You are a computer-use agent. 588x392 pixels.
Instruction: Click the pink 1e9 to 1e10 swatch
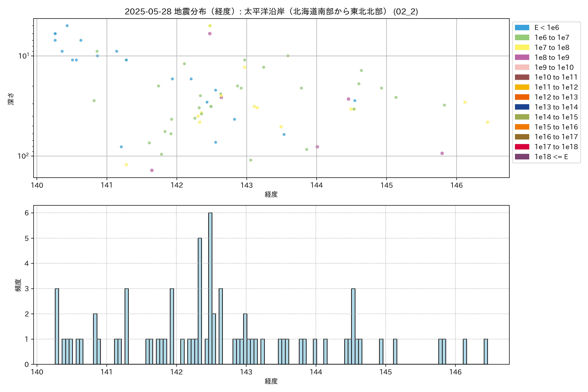(522, 67)
